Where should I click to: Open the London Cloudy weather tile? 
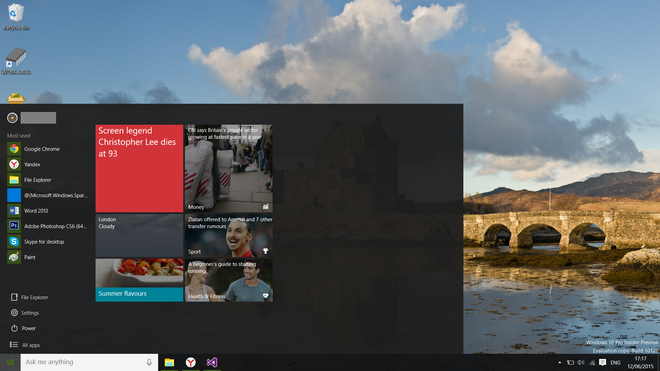click(x=139, y=235)
